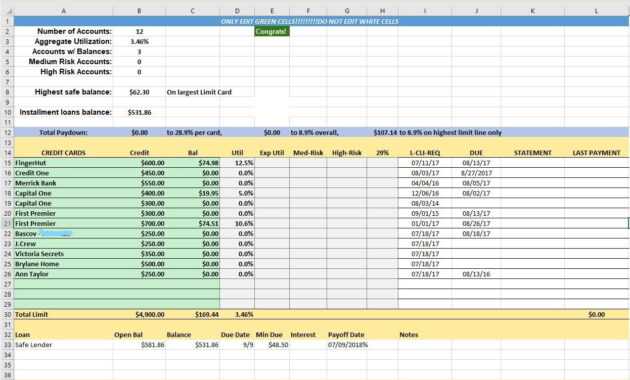The height and width of the screenshot is (380, 630).
Task: Select the Aggregate Utilization value 3.46% in row 3
Action: point(139,41)
